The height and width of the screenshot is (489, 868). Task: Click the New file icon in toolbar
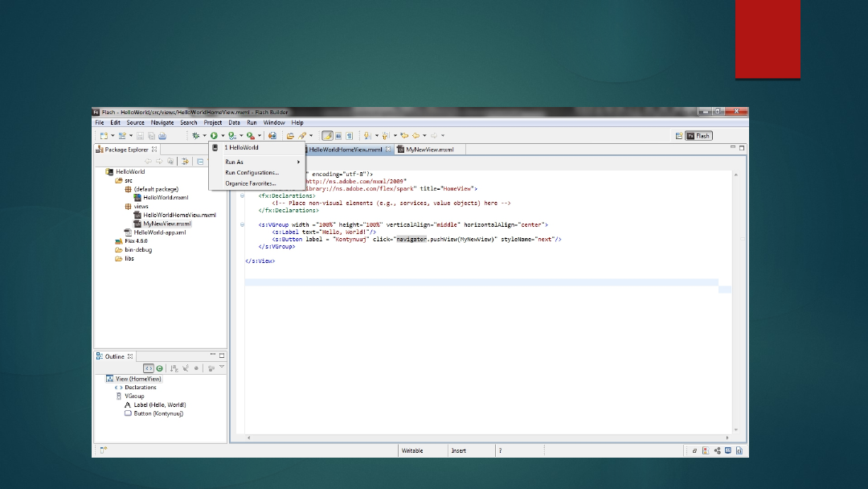104,136
